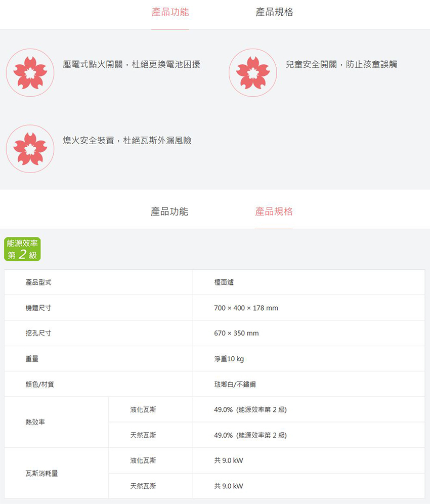Click the 琺瑯白/不鏽鋼 material value
The height and width of the screenshot is (504, 430).
click(235, 384)
